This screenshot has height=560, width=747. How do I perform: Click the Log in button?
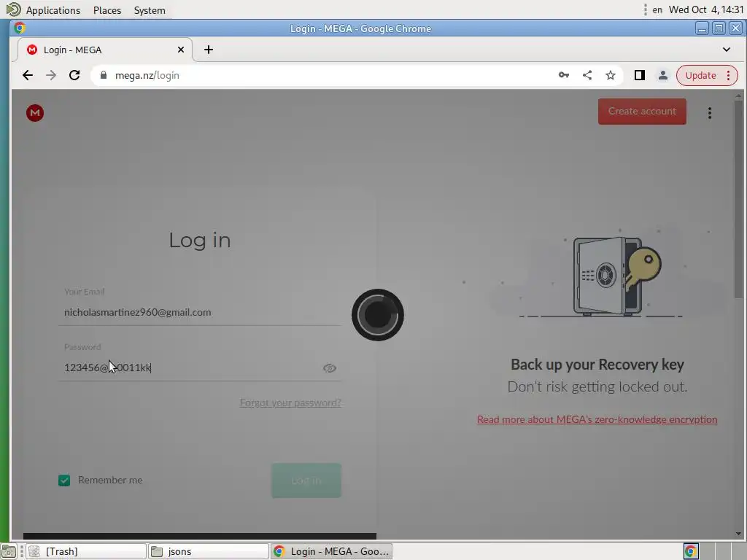point(306,481)
